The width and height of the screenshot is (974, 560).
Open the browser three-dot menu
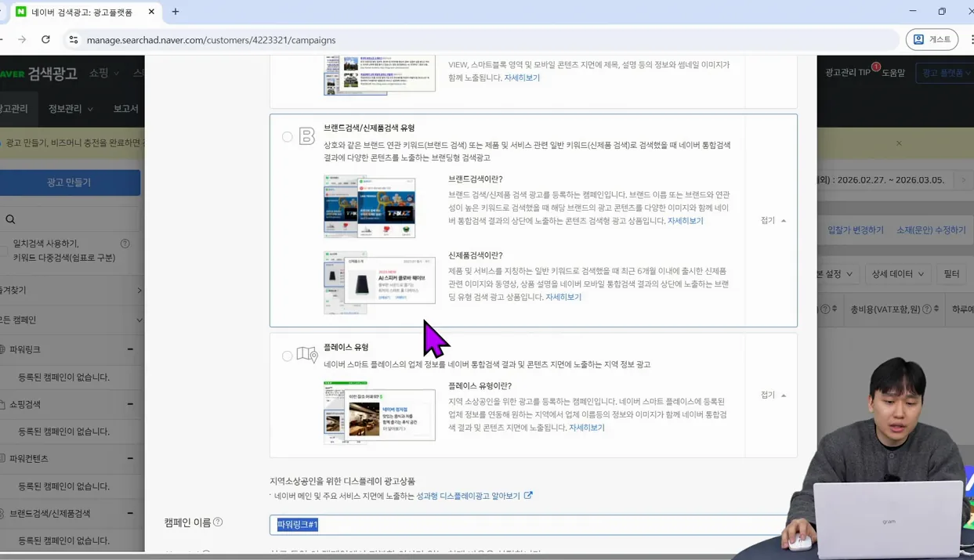click(x=972, y=39)
